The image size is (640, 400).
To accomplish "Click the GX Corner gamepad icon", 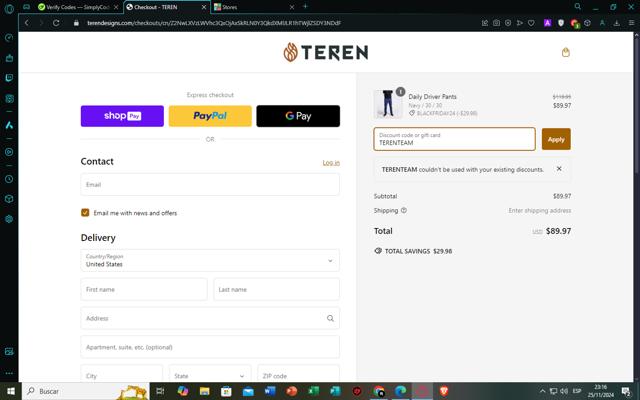I will point(27,7).
